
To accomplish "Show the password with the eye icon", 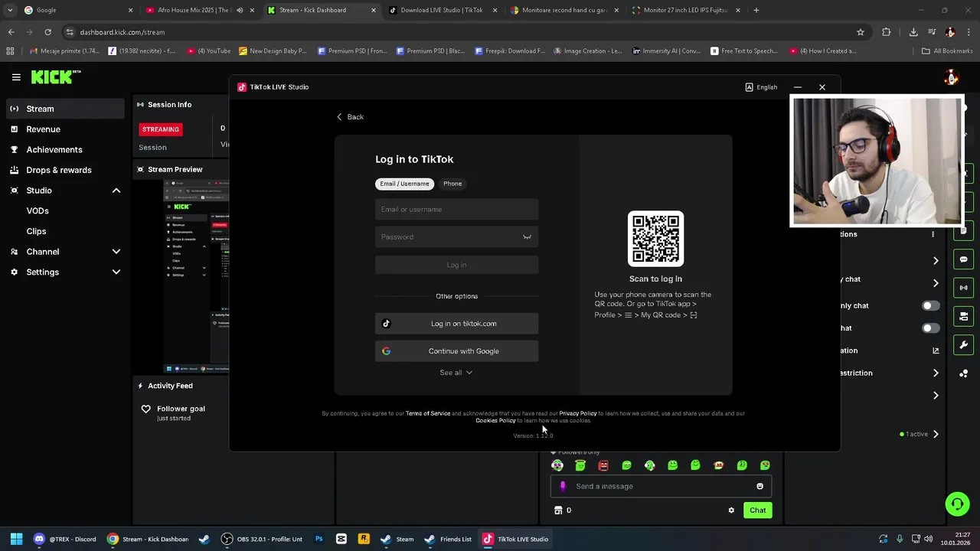I will click(x=527, y=237).
